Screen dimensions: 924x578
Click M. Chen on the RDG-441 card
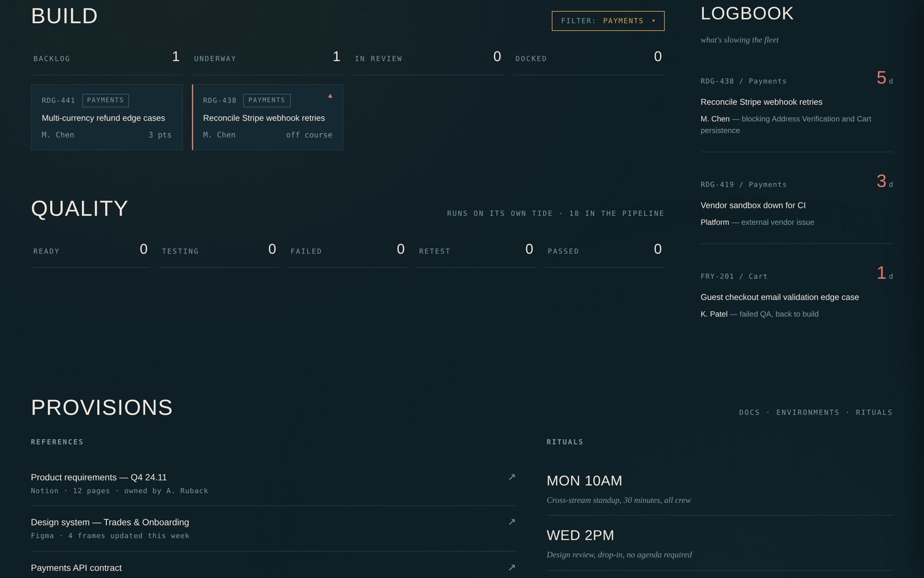click(58, 135)
